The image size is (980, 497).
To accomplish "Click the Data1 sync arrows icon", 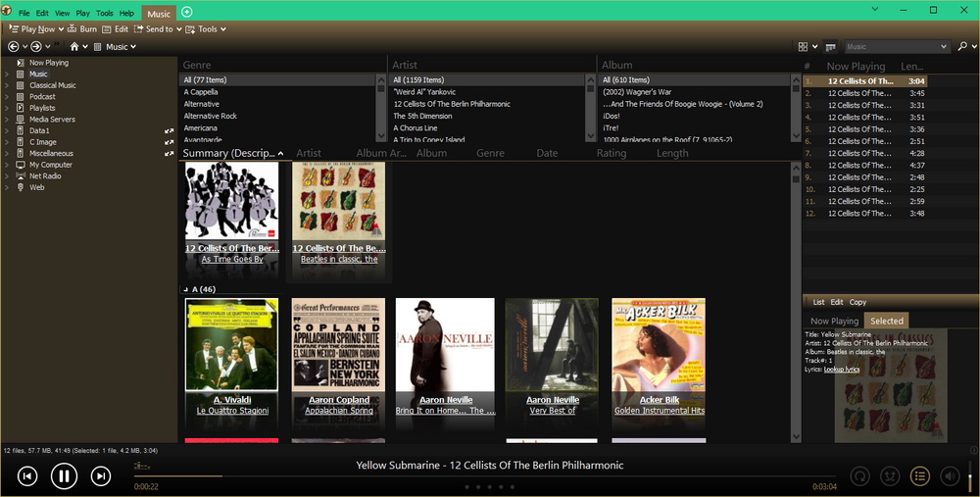I will [x=169, y=130].
